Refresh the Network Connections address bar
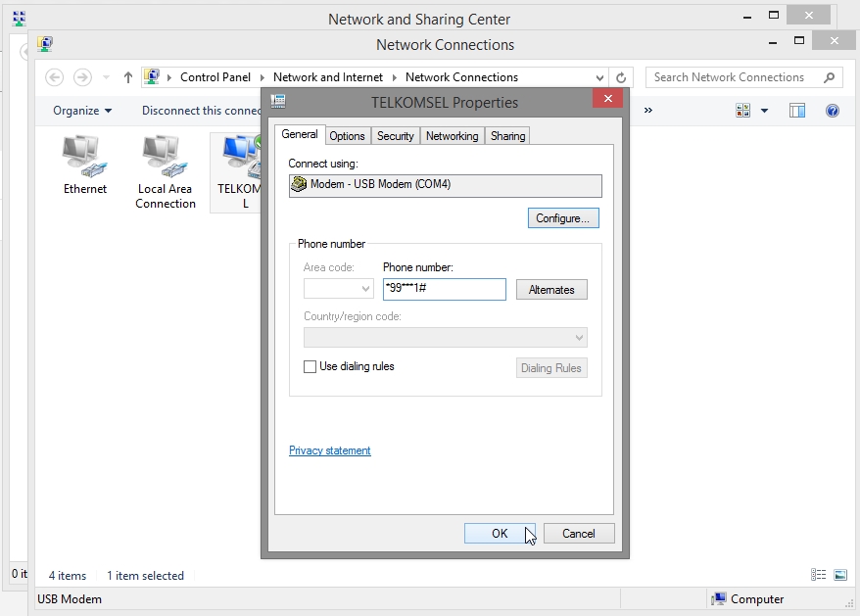 tap(621, 77)
